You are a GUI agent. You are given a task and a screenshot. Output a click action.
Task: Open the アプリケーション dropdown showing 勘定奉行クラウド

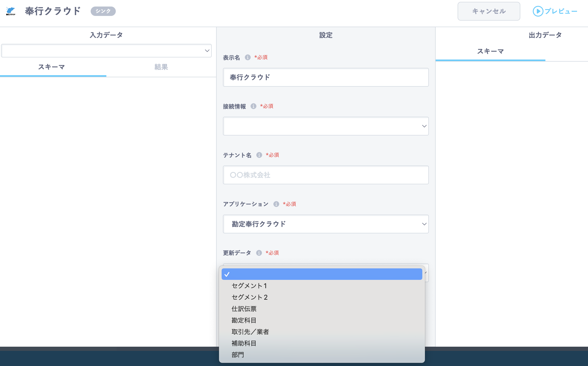pyautogui.click(x=326, y=224)
